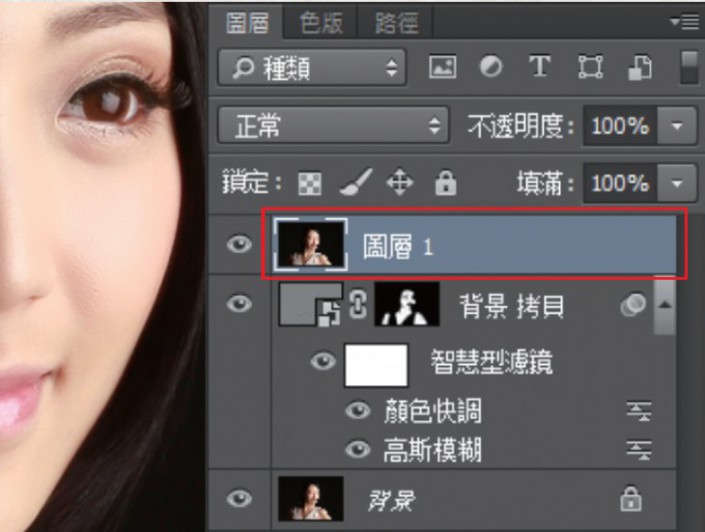
Task: Lock transparent pixels checkerboard icon
Action: tap(310, 183)
